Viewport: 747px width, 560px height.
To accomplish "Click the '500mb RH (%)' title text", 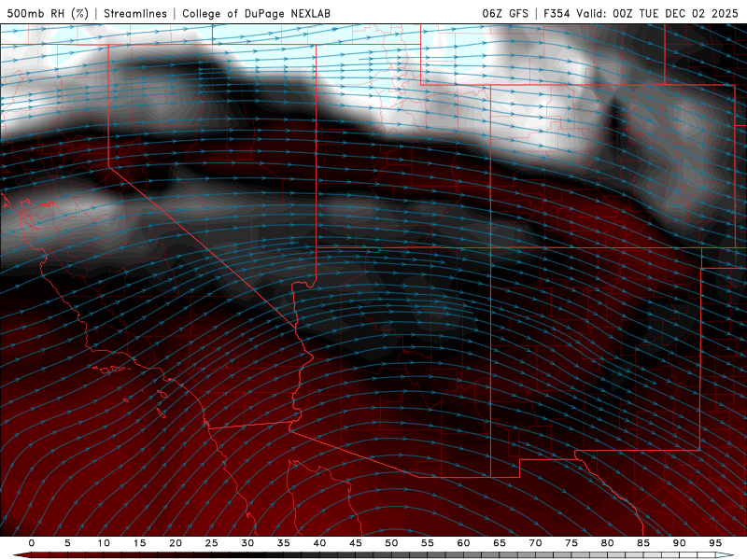I will pyautogui.click(x=49, y=13).
